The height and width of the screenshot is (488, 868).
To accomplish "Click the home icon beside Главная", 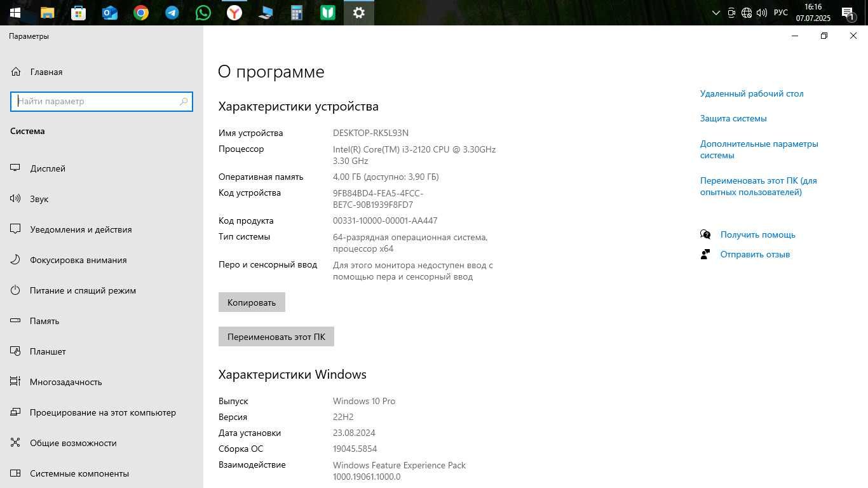I will pyautogui.click(x=16, y=72).
